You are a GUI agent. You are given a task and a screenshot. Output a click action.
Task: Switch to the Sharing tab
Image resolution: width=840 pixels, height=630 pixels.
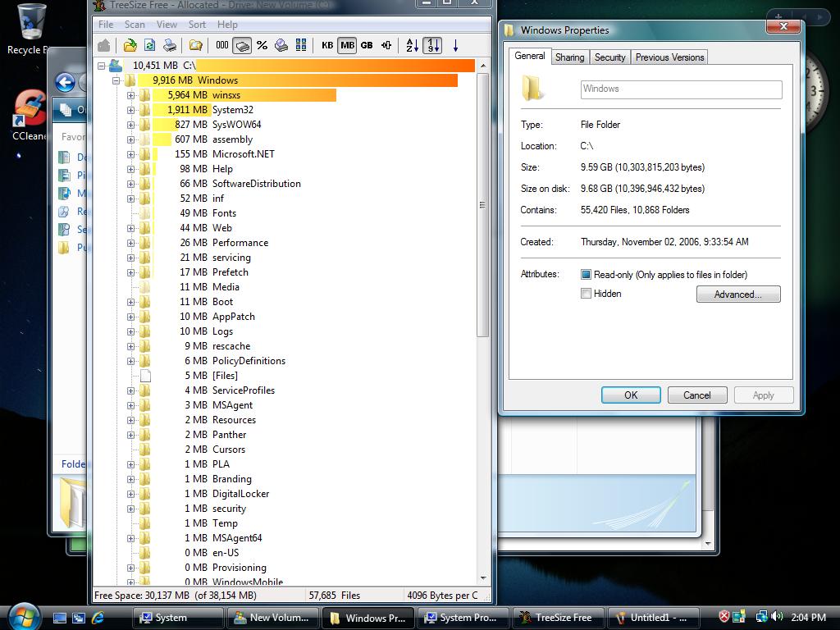click(569, 57)
